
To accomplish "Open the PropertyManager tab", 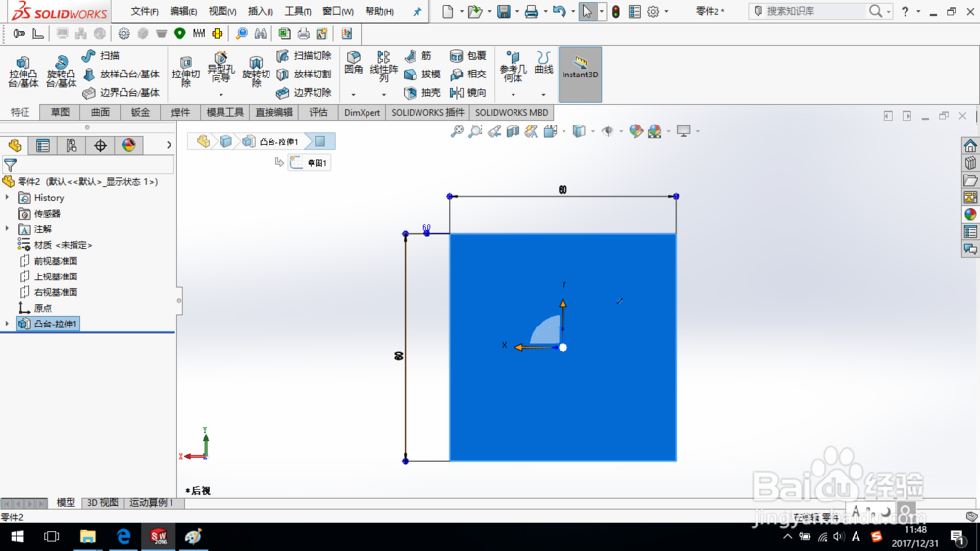I will pyautogui.click(x=42, y=146).
